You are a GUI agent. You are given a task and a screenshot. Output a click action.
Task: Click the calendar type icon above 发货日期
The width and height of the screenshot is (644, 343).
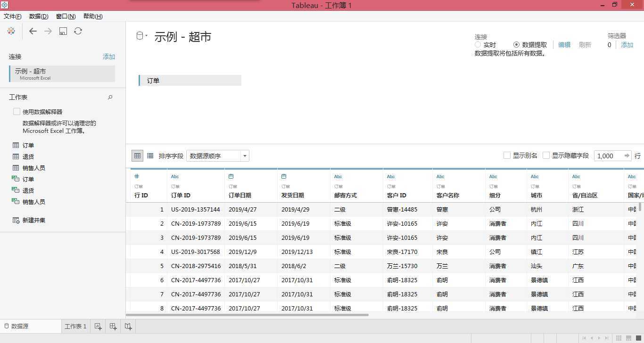284,176
